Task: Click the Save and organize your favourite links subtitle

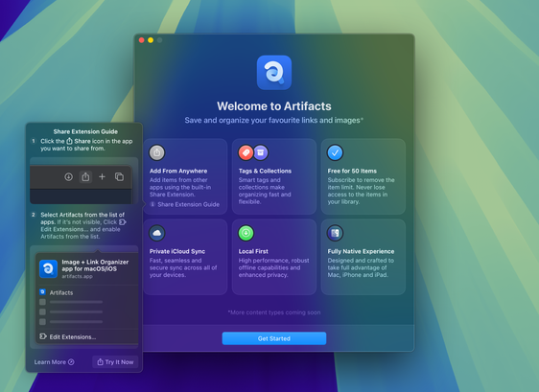Action: click(x=274, y=120)
